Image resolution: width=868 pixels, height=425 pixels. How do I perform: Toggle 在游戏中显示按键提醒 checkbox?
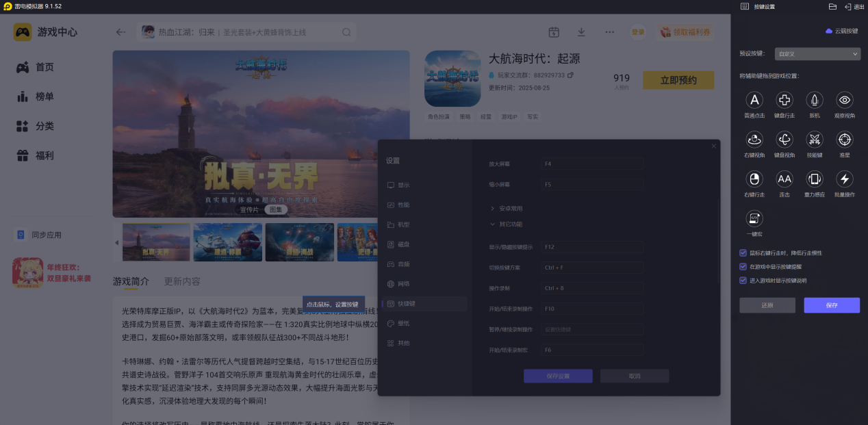[743, 267]
